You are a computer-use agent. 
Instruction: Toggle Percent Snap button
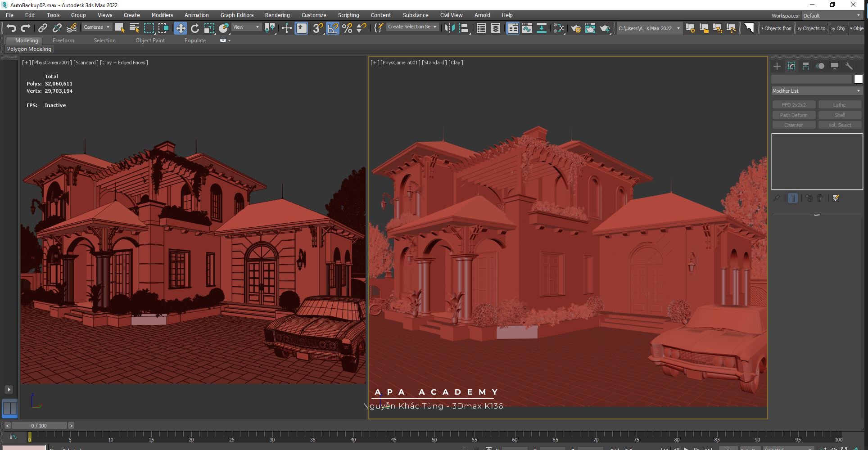[x=347, y=28]
